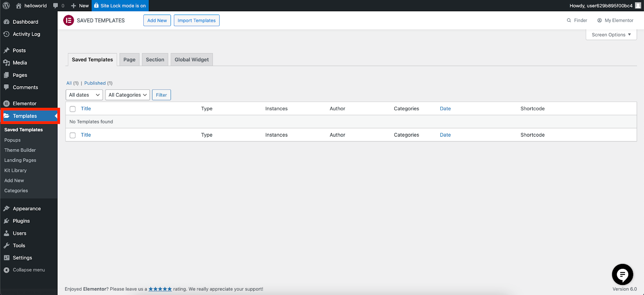Sort by Title in table footer
Viewport: 644px width, 295px height.
coord(86,135)
